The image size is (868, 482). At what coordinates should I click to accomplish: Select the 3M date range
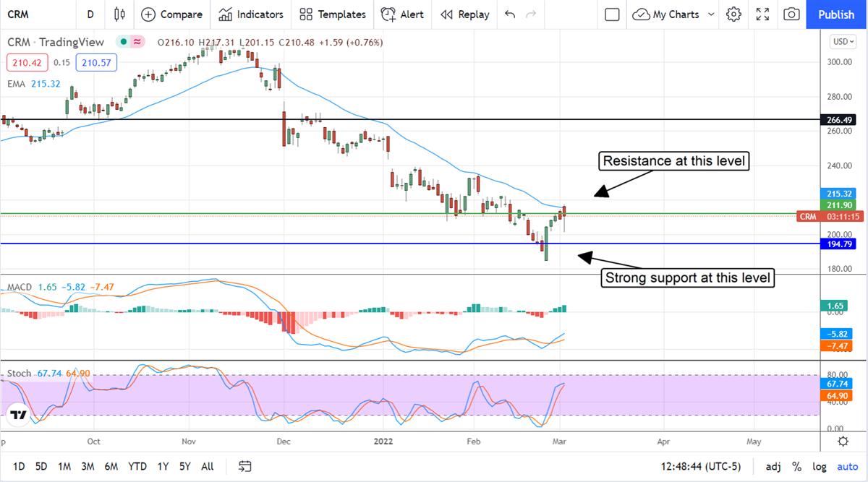[x=88, y=467]
